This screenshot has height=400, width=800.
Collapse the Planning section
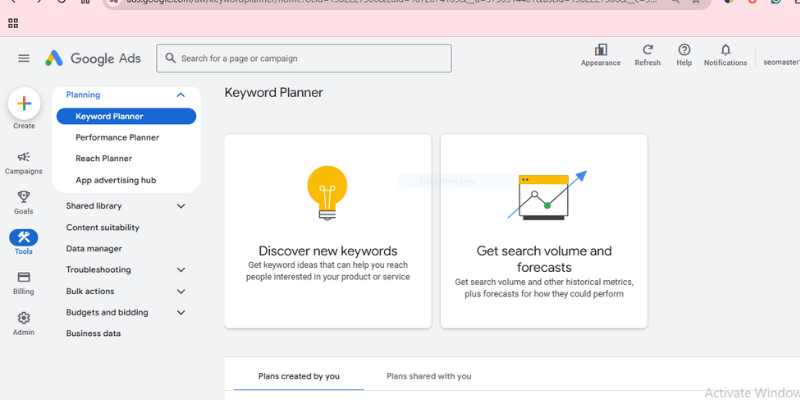(181, 95)
